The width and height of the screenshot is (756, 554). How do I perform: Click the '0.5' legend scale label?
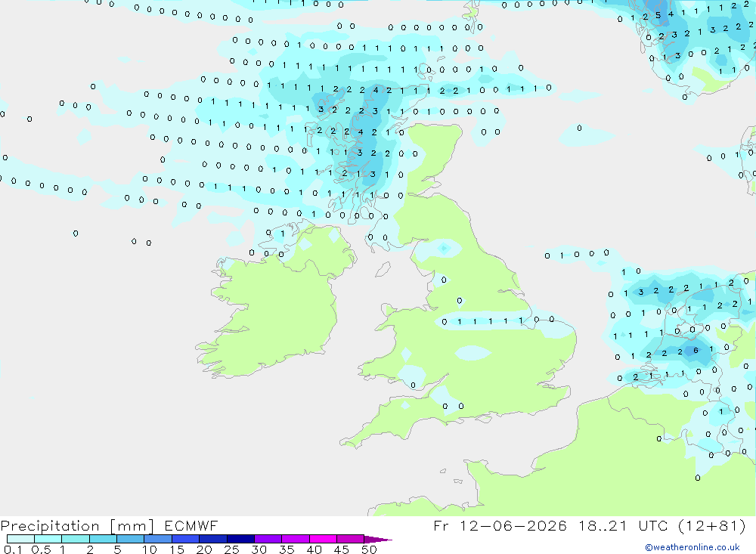[x=41, y=549]
